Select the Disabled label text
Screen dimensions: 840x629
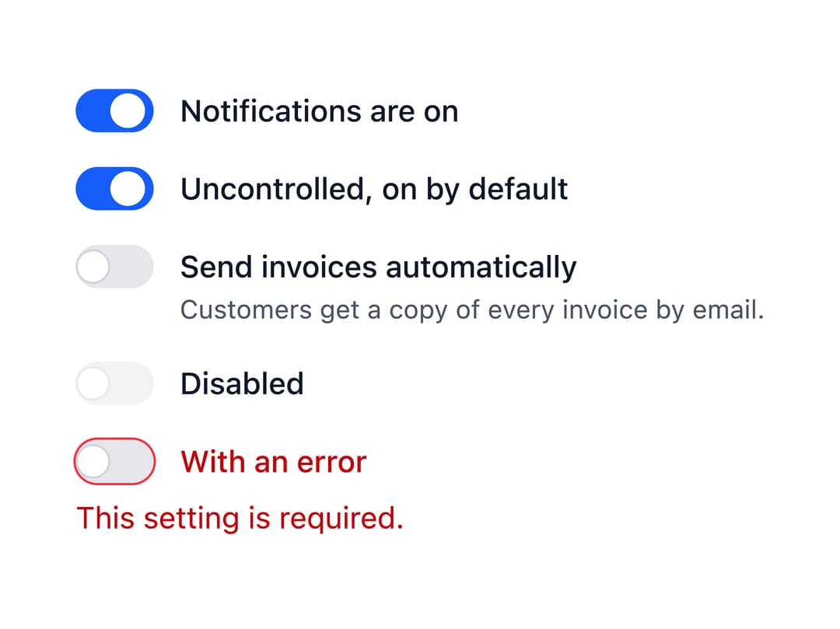tap(242, 383)
